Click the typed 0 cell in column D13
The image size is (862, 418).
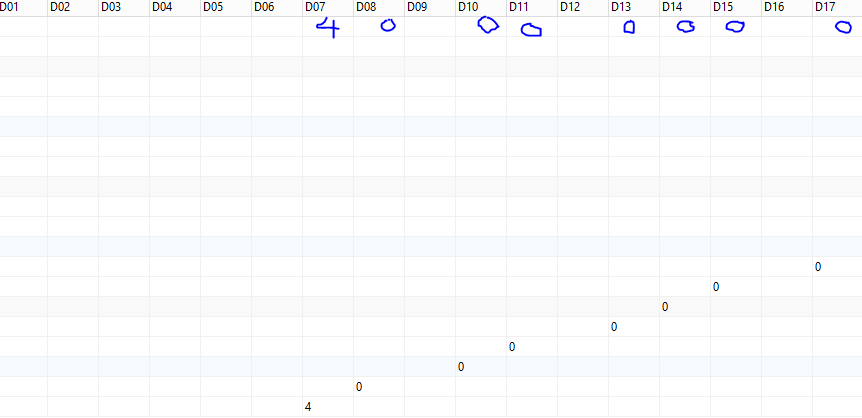coord(634,327)
